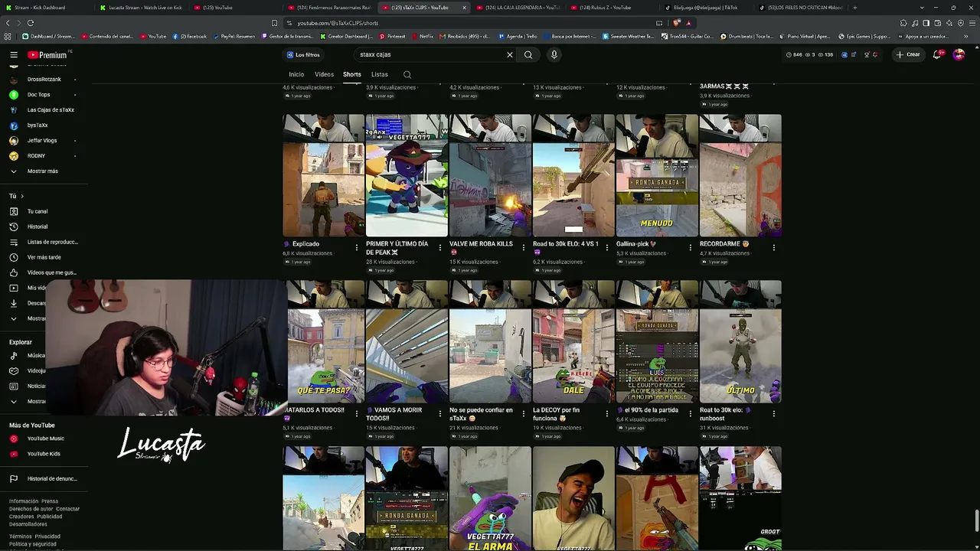Open more options for PRIMER Y ÚLTIMO DÍA short

point(440,247)
